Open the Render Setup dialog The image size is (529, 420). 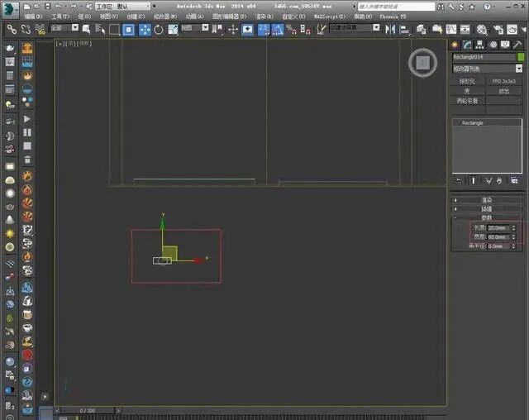pos(498,30)
